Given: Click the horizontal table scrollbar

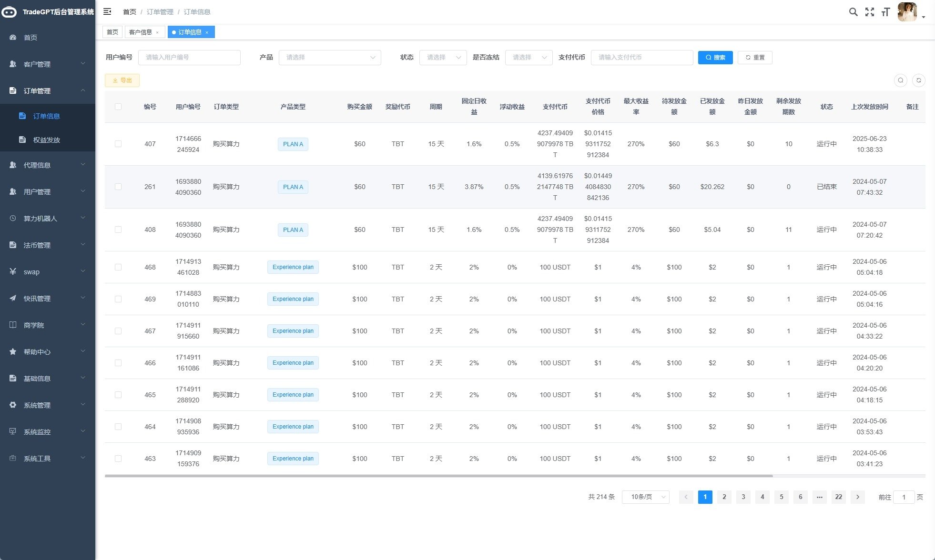Looking at the screenshot, I should 438,476.
